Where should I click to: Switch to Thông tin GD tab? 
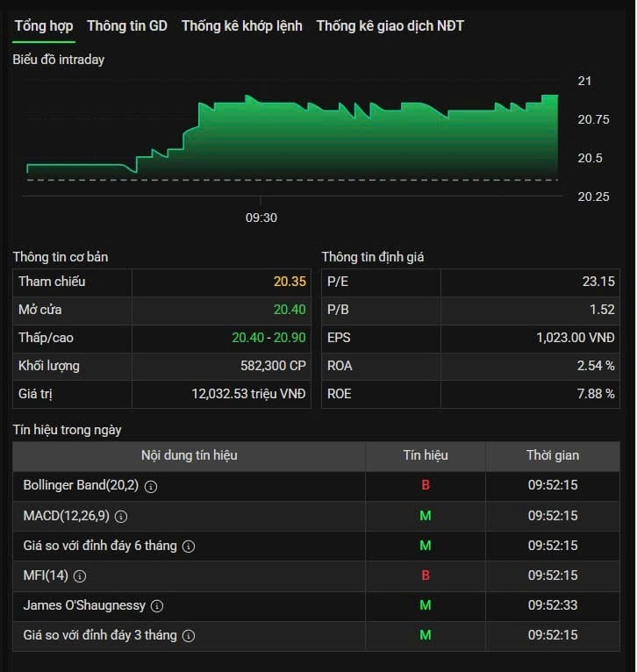[127, 26]
